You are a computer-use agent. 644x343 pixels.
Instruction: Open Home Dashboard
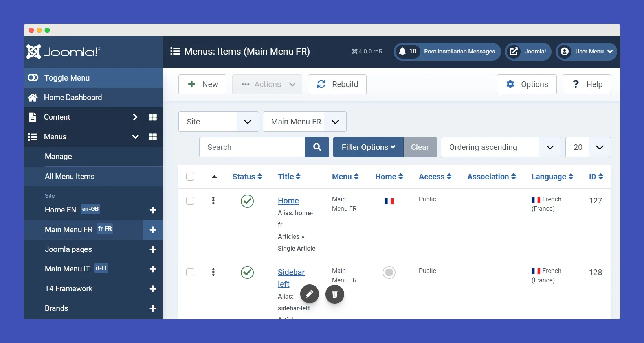click(x=93, y=97)
